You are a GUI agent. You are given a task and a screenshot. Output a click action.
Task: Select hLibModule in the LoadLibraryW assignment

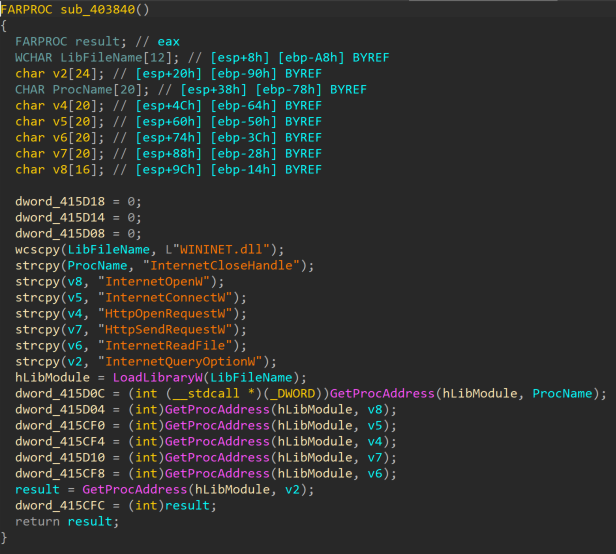click(x=52, y=378)
